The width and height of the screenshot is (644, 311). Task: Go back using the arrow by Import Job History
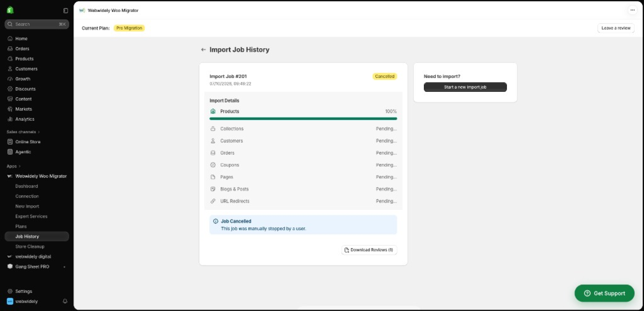tap(203, 50)
